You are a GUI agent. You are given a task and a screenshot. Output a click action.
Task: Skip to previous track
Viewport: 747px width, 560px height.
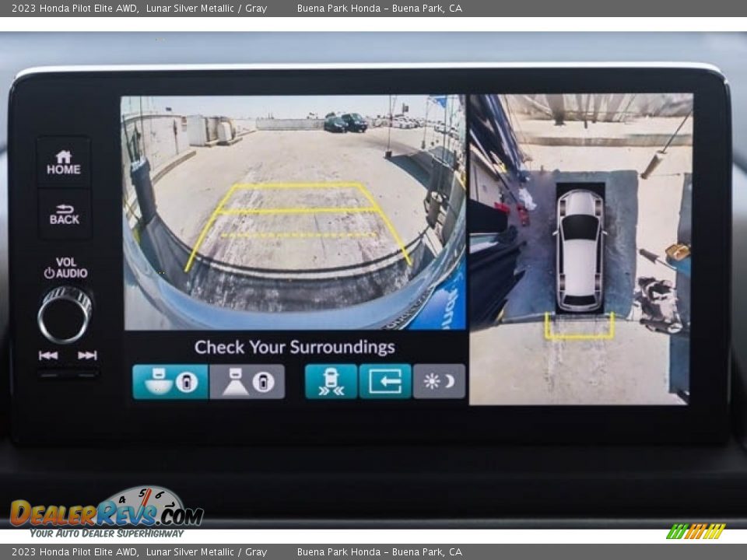(48, 355)
